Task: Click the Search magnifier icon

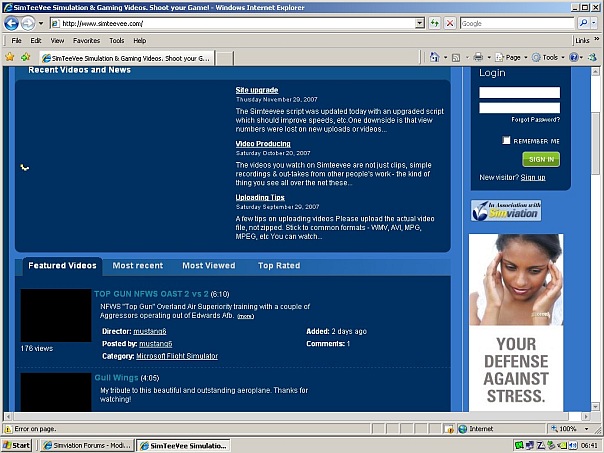Action: click(583, 23)
